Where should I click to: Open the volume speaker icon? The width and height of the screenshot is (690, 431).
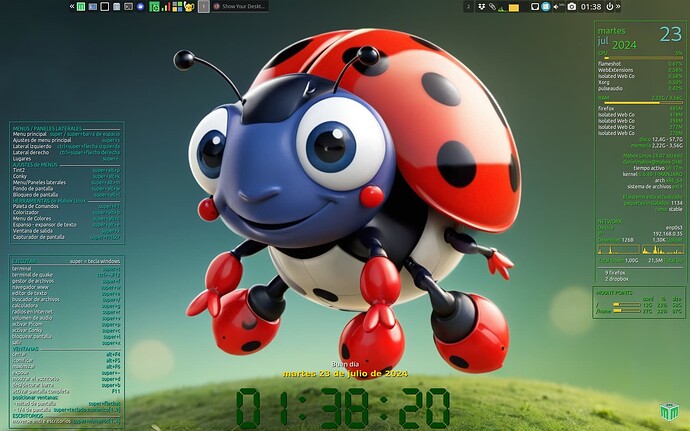556,6
